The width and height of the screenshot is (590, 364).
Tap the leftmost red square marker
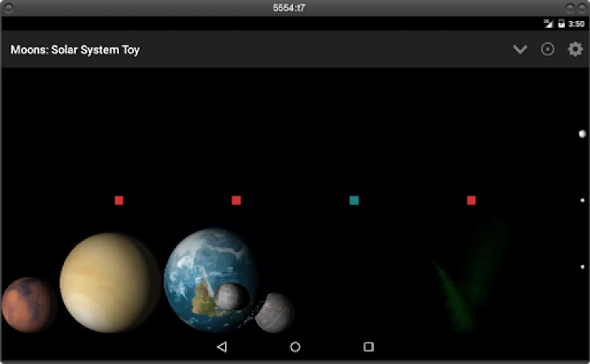119,201
